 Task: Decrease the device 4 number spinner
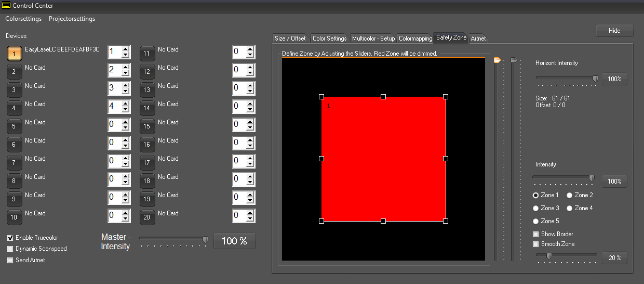click(x=125, y=110)
